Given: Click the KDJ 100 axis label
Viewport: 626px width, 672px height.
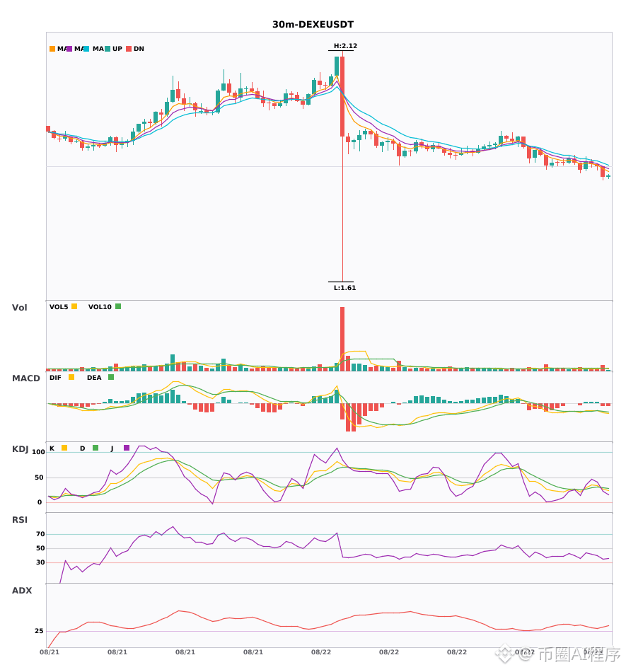Looking at the screenshot, I should (38, 452).
